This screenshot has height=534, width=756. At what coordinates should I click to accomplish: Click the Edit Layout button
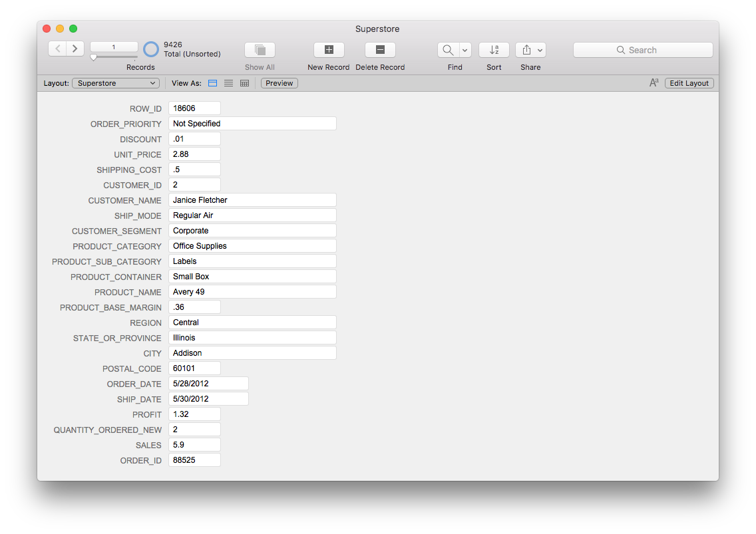pos(689,83)
